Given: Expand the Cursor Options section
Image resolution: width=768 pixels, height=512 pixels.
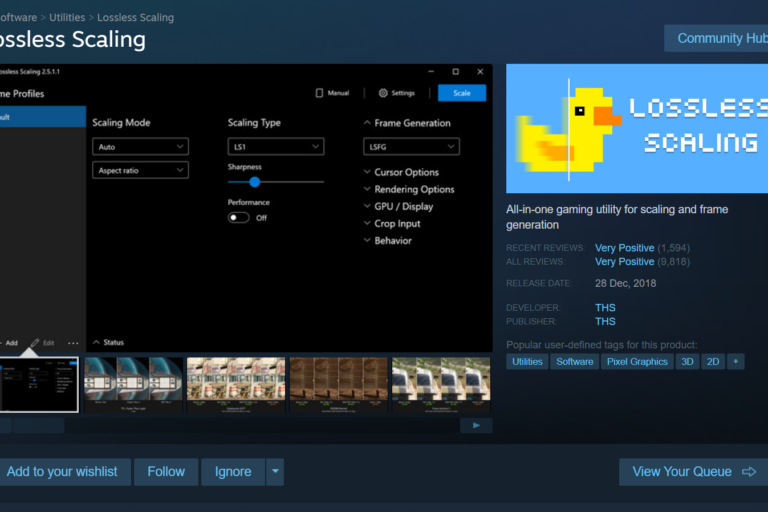Looking at the screenshot, I should click(367, 172).
